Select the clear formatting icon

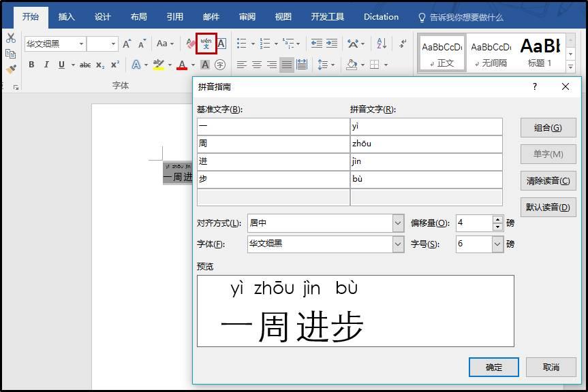pos(189,44)
